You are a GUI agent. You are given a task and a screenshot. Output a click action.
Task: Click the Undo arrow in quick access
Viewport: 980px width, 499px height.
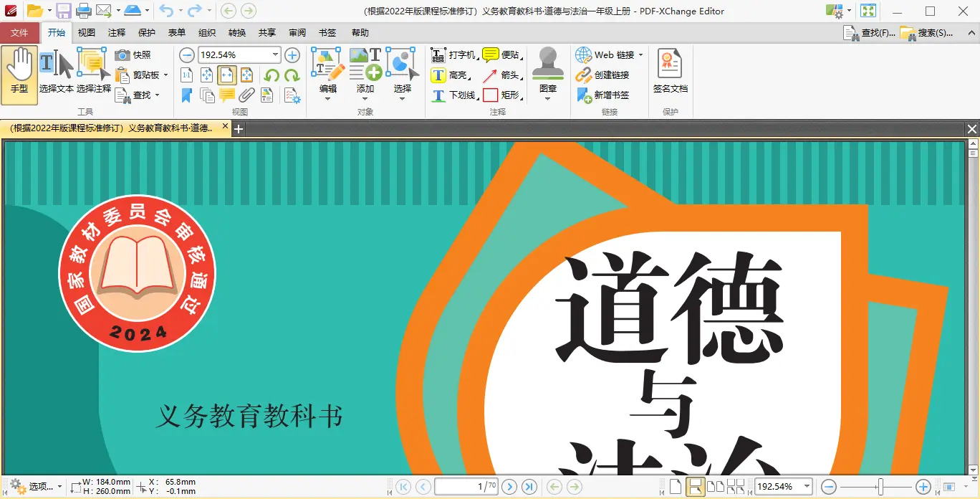coord(165,11)
